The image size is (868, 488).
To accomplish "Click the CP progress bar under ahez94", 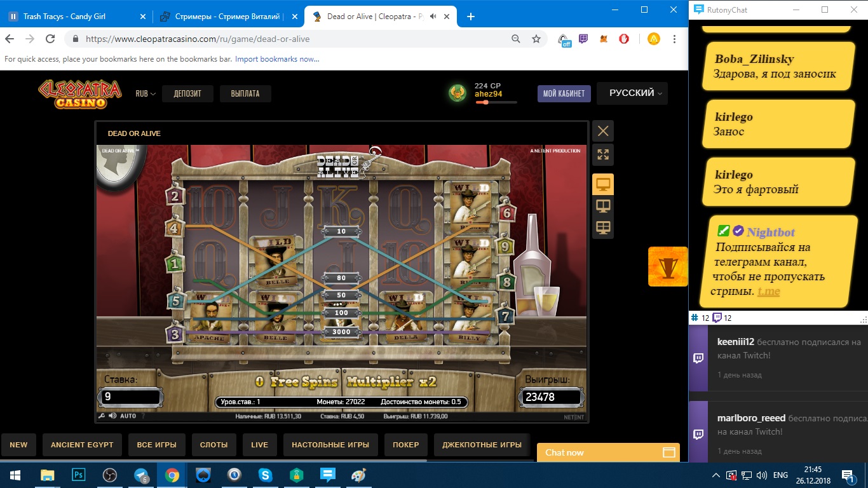I will click(496, 102).
